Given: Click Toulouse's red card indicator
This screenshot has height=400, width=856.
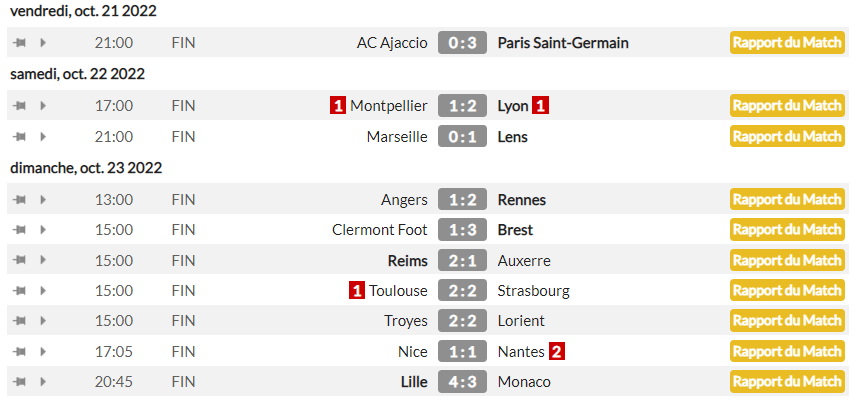Looking at the screenshot, I should [x=357, y=291].
